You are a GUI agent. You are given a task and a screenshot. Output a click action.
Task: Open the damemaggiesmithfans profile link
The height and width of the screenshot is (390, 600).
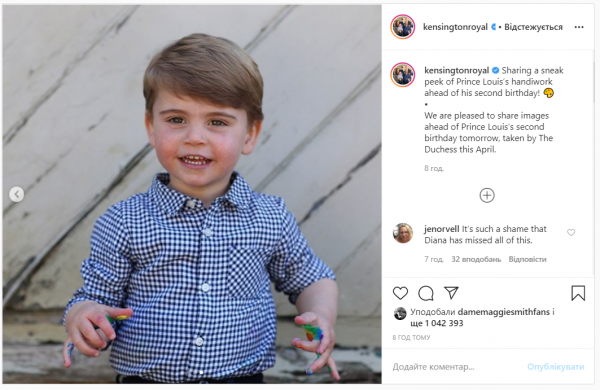[504, 312]
